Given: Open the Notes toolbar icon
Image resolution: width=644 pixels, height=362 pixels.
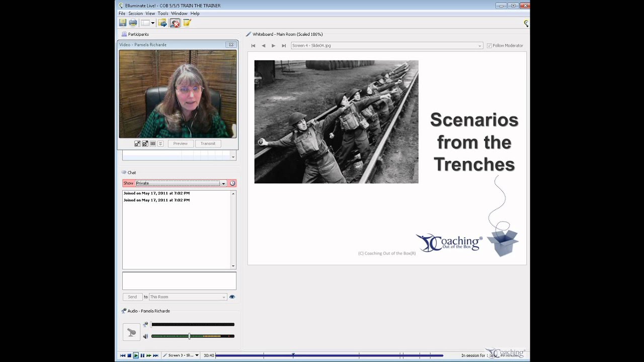Looking at the screenshot, I should coord(187,23).
